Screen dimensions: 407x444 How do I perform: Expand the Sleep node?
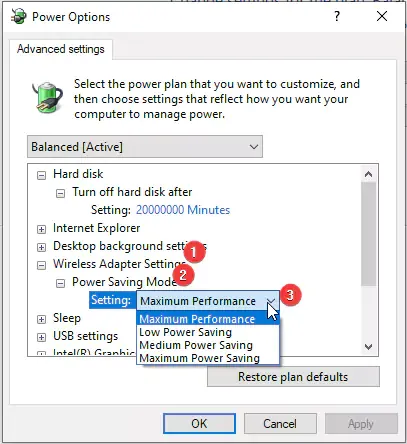tap(41, 319)
